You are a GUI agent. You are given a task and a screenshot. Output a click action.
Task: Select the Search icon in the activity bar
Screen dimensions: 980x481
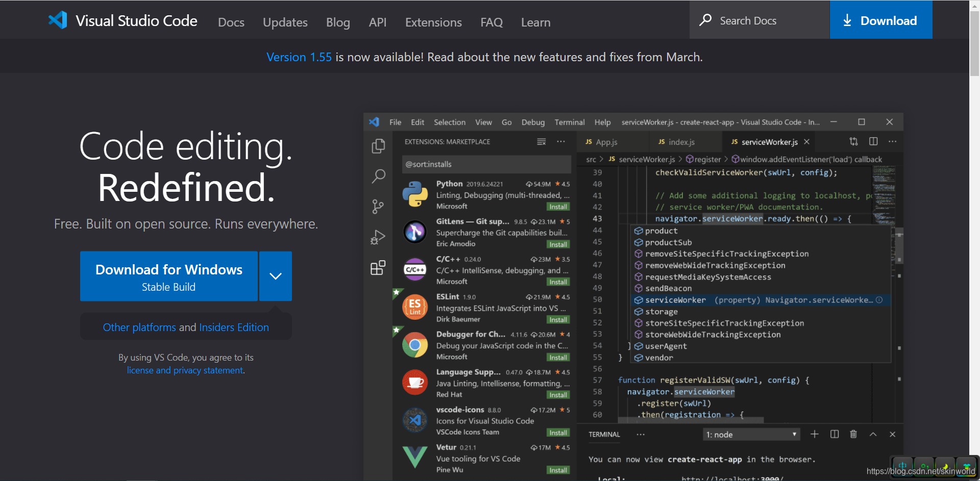[x=378, y=176]
